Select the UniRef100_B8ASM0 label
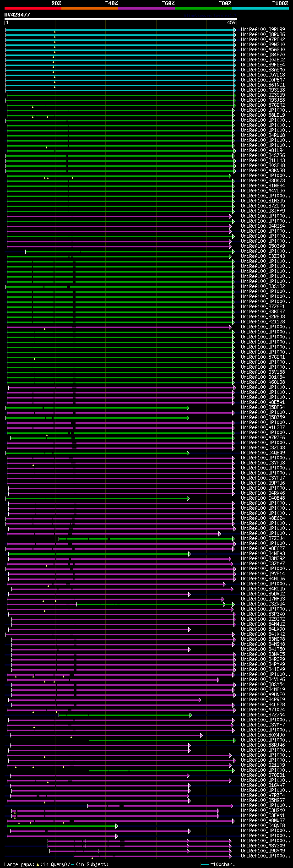This screenshot has width=293, height=868. 263,70
